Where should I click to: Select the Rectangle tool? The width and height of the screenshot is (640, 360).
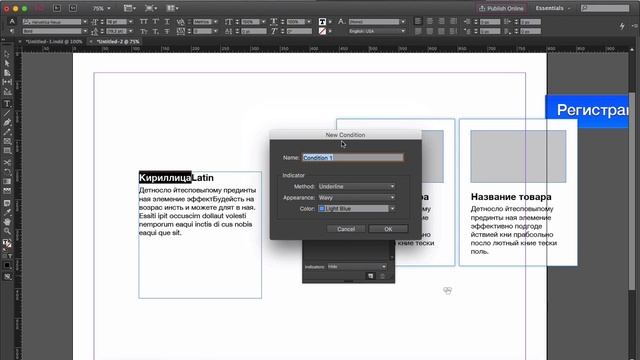(7, 151)
